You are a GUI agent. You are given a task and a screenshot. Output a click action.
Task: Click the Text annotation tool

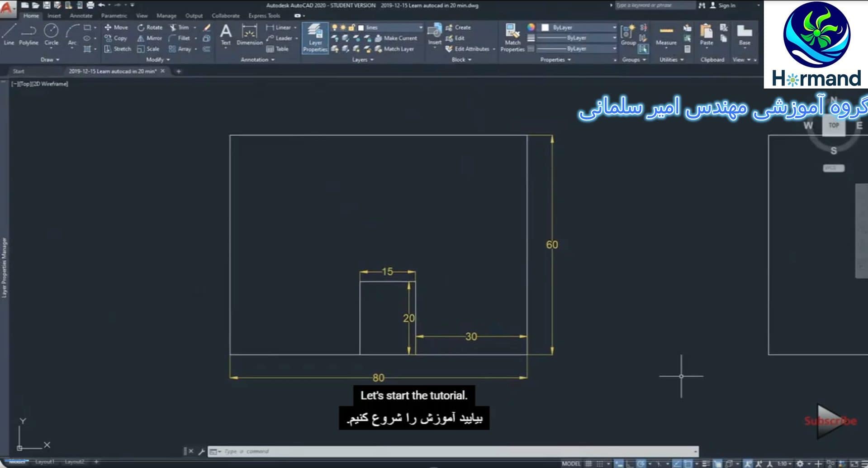pos(226,34)
